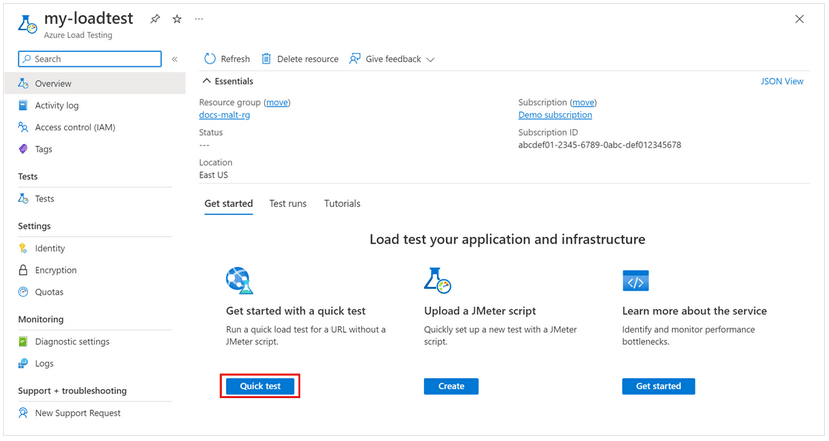Select Overview in the sidebar
This screenshot has width=829, height=441.
point(95,84)
